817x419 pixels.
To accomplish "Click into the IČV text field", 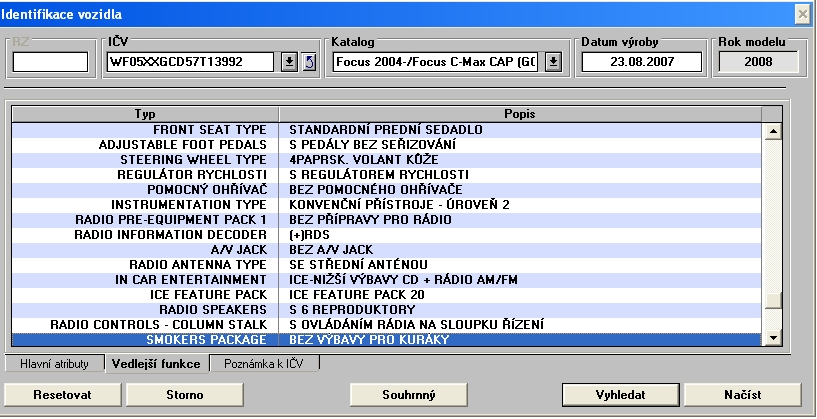I will [190, 62].
